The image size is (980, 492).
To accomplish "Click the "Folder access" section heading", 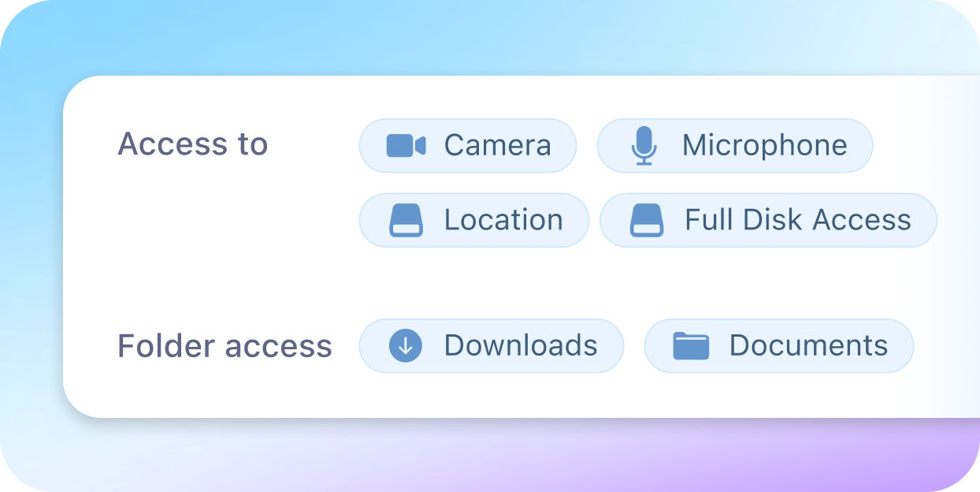I will (225, 346).
